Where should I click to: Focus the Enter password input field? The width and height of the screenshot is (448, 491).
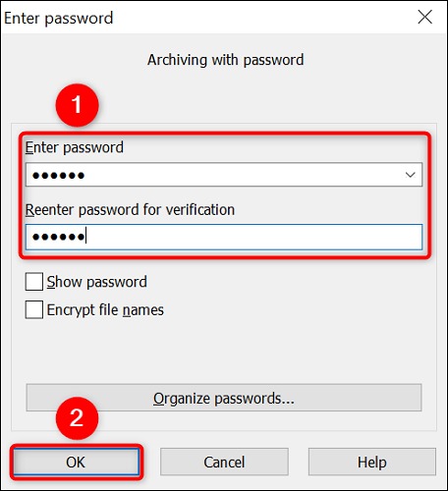pyautogui.click(x=224, y=175)
